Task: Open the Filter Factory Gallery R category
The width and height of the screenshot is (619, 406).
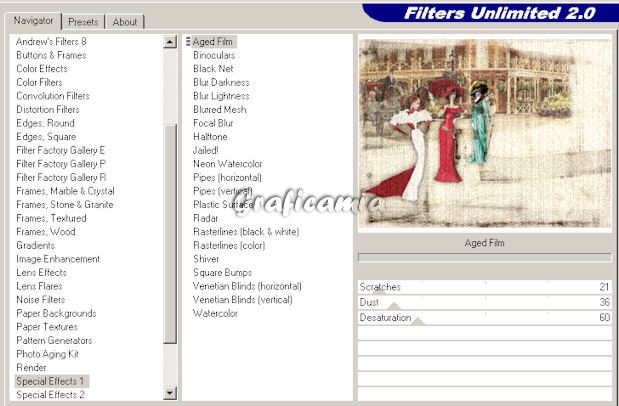Action: (61, 178)
